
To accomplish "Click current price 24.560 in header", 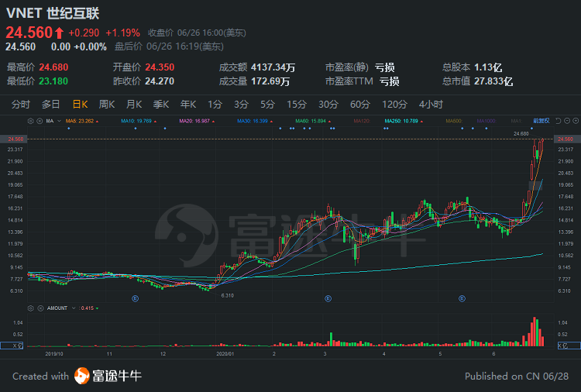I will click(x=29, y=33).
